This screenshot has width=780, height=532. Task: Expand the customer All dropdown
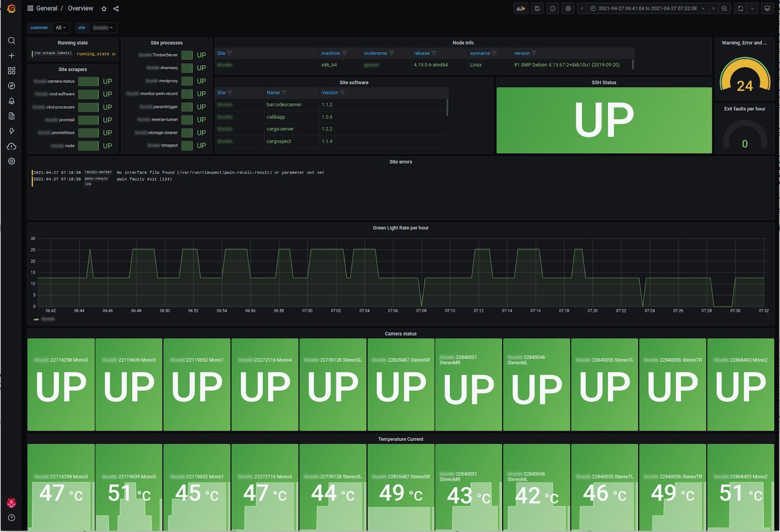pyautogui.click(x=61, y=28)
